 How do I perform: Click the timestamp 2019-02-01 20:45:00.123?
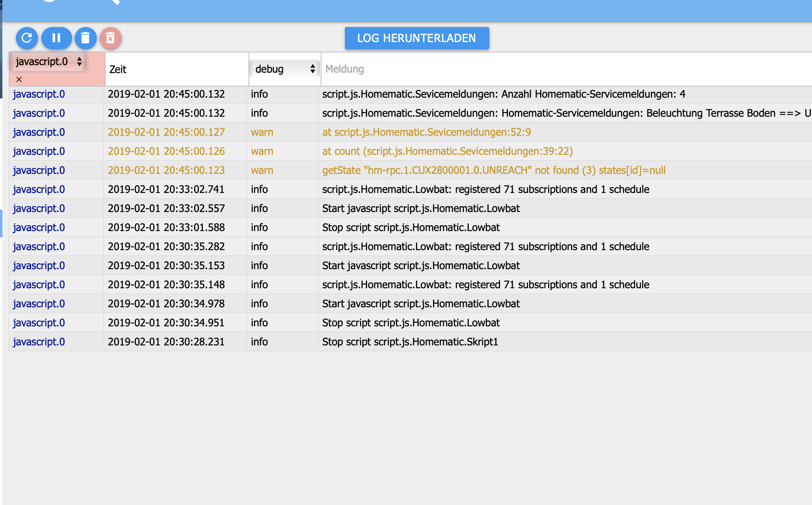pos(166,170)
